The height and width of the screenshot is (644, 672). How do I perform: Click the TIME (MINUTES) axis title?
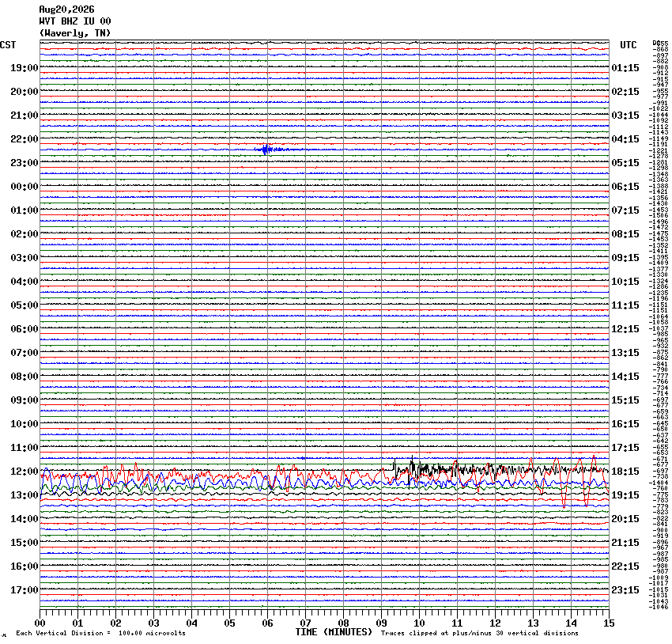pos(334,632)
